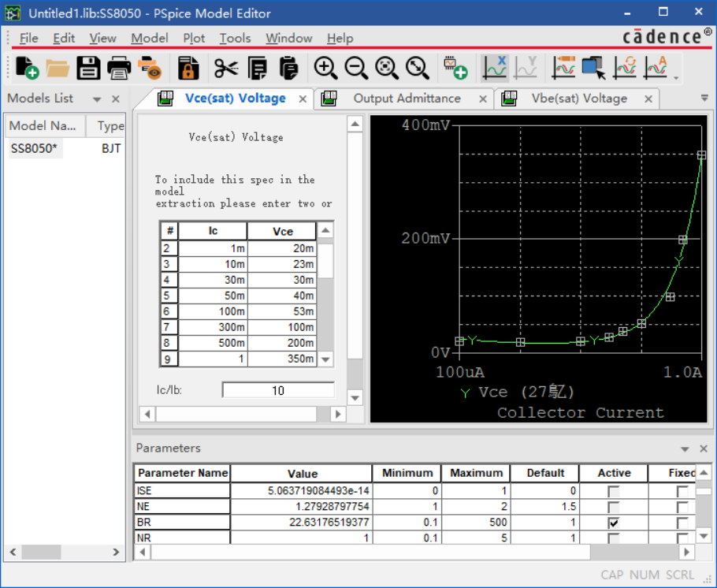
Task: Switch to the Output Admittance tab
Action: point(407,99)
